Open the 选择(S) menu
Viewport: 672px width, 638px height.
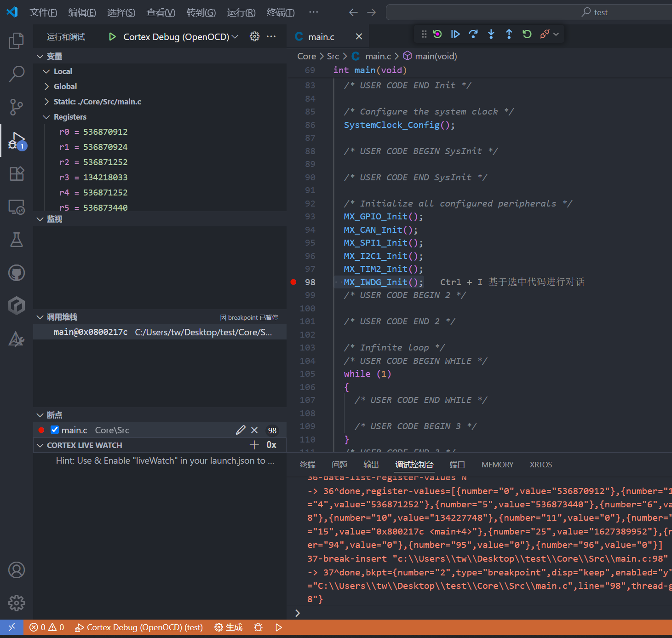pos(121,12)
